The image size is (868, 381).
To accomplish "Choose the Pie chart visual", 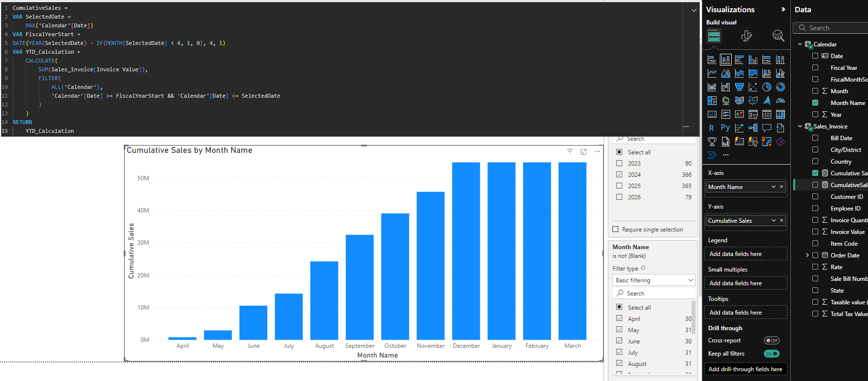I will coord(767,87).
